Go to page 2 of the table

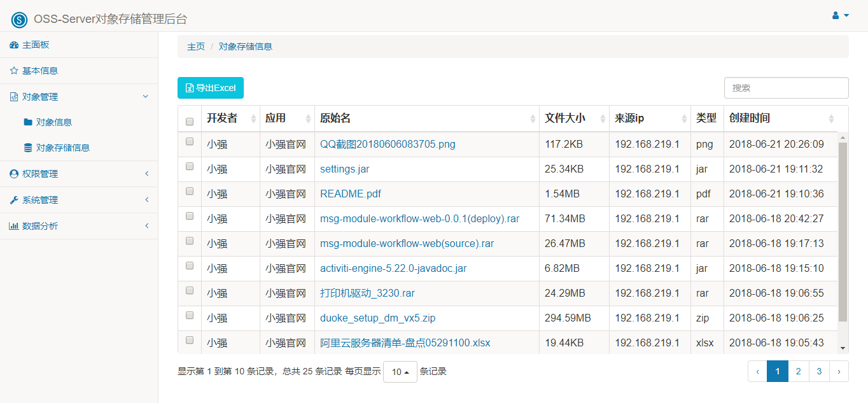(x=798, y=371)
